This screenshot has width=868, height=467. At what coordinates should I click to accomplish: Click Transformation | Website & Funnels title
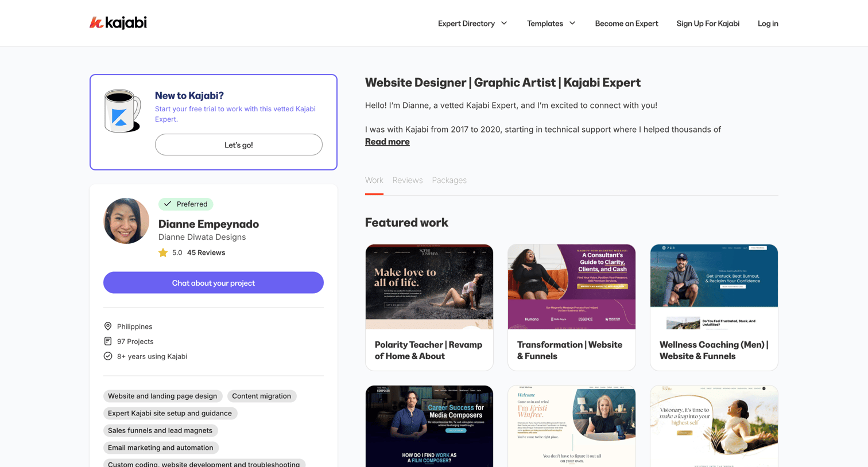(x=570, y=351)
